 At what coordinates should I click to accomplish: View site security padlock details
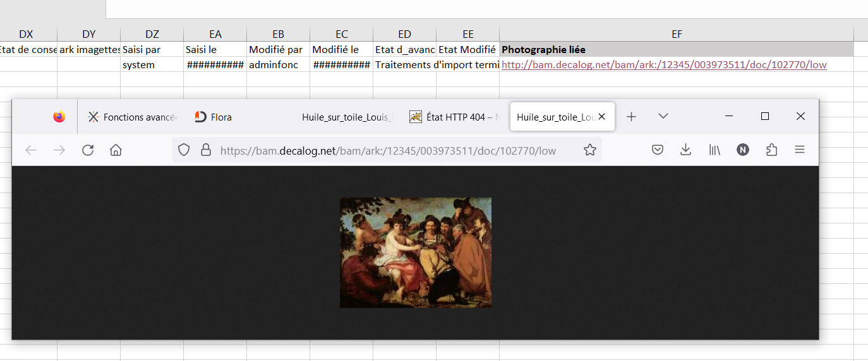(205, 150)
